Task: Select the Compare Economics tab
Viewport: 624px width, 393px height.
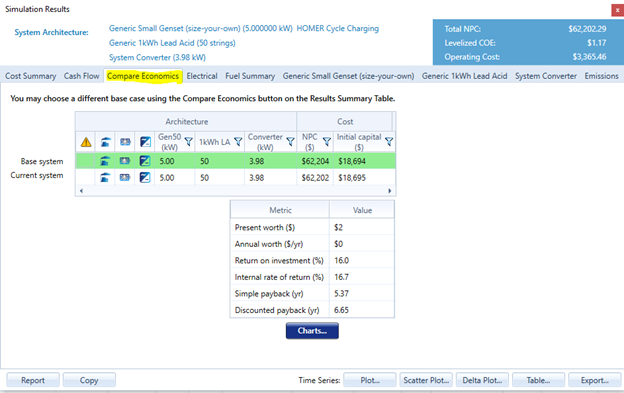Action: 143,76
